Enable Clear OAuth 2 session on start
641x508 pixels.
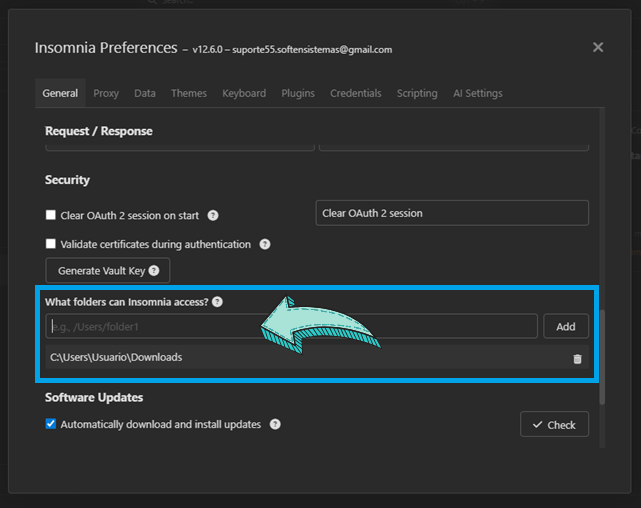tap(51, 215)
